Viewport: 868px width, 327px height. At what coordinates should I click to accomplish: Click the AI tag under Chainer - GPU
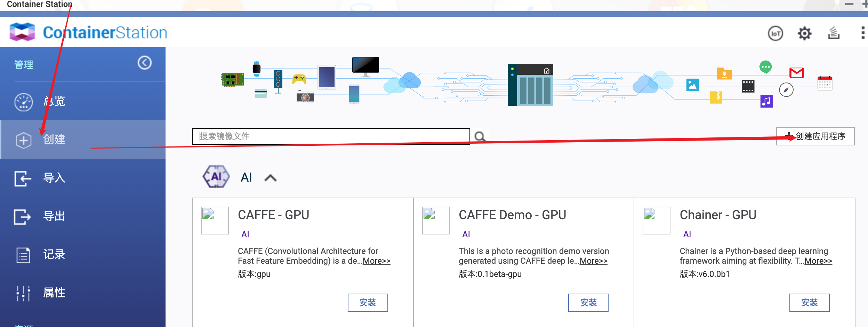point(687,234)
